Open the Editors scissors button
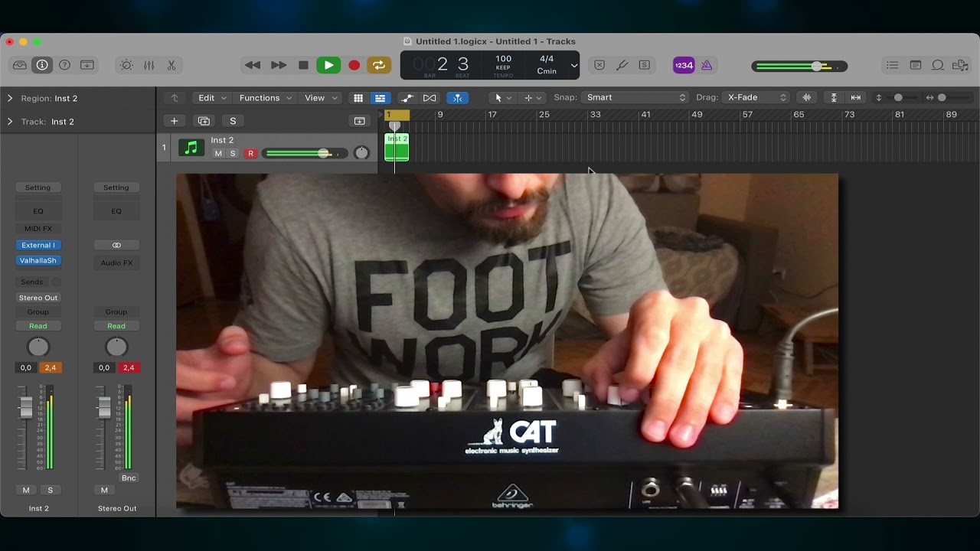Screen dimensions: 980x551 pyautogui.click(x=171, y=65)
